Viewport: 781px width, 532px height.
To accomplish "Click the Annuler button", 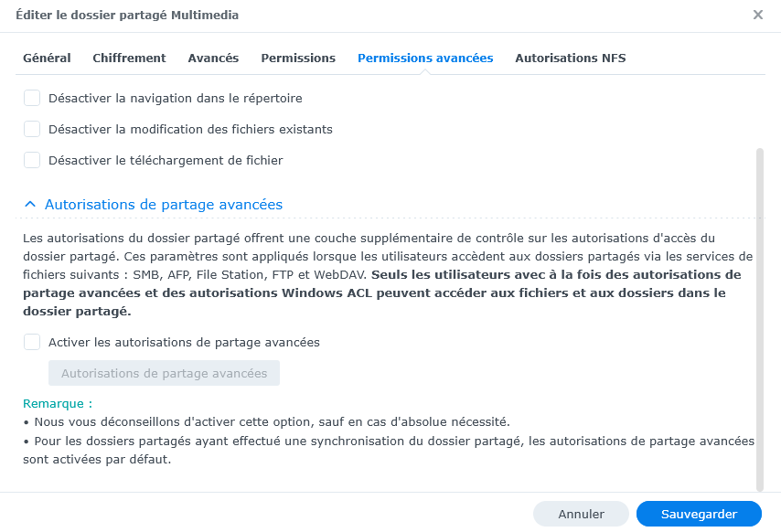I will click(581, 514).
